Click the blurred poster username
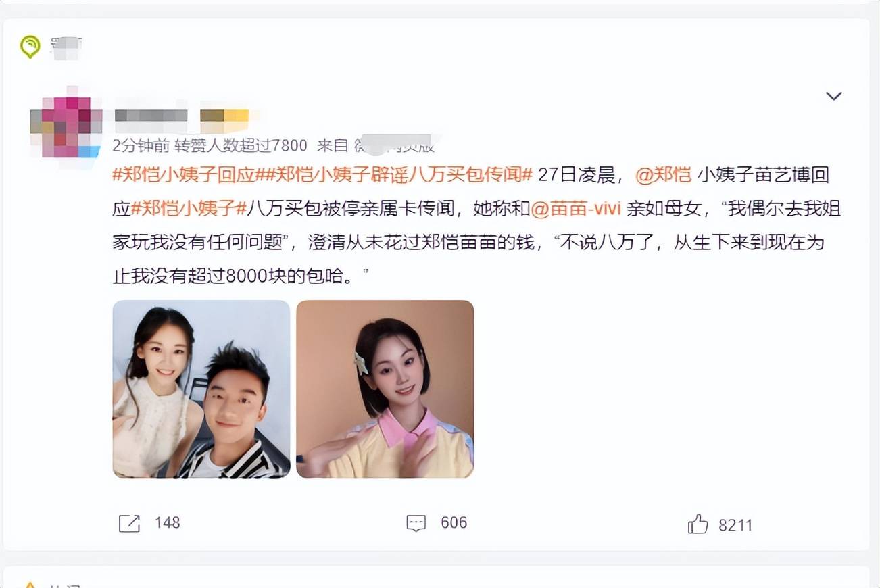The width and height of the screenshot is (880, 588). [x=151, y=116]
